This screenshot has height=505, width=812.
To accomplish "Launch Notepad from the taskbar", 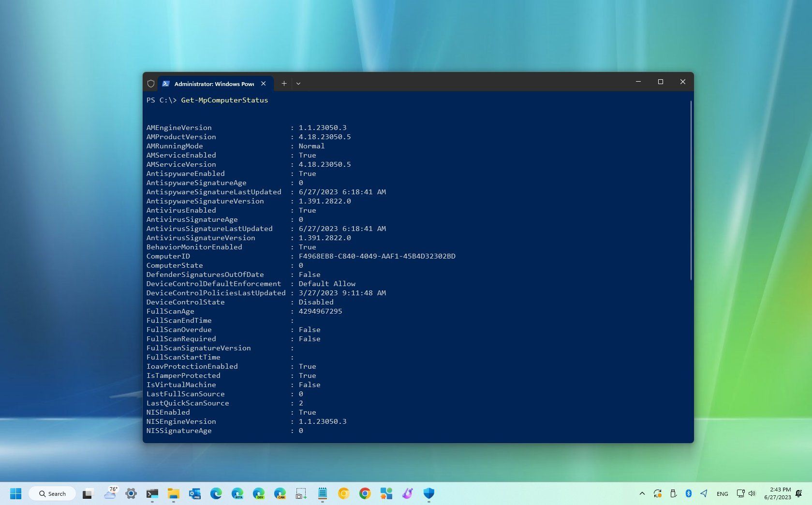I will click(322, 493).
